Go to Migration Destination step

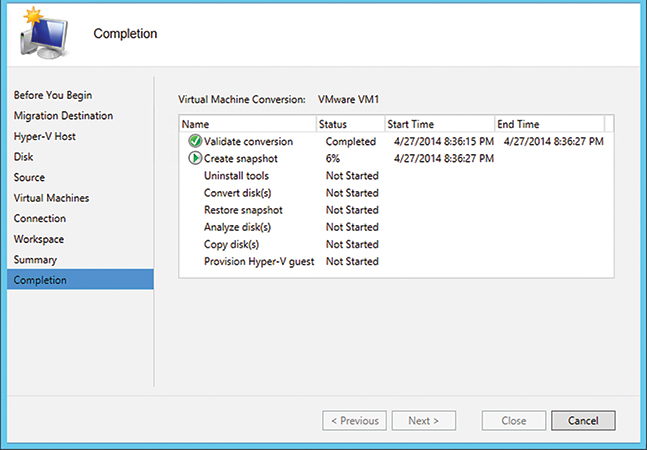63,115
